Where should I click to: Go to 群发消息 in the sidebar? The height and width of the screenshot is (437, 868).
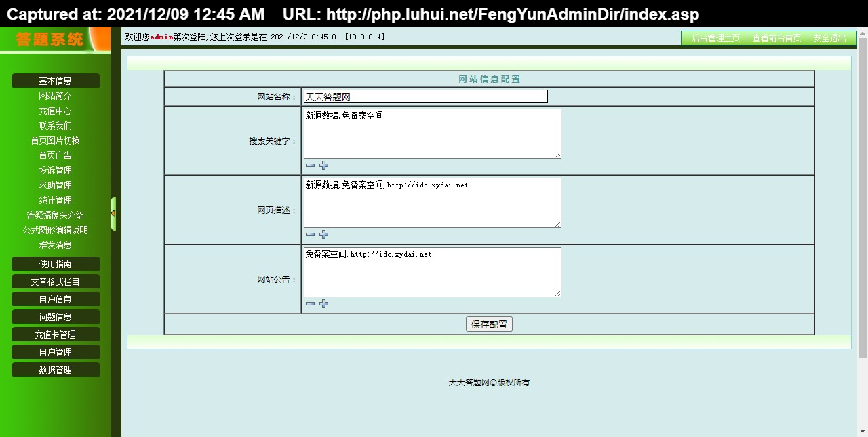point(56,245)
